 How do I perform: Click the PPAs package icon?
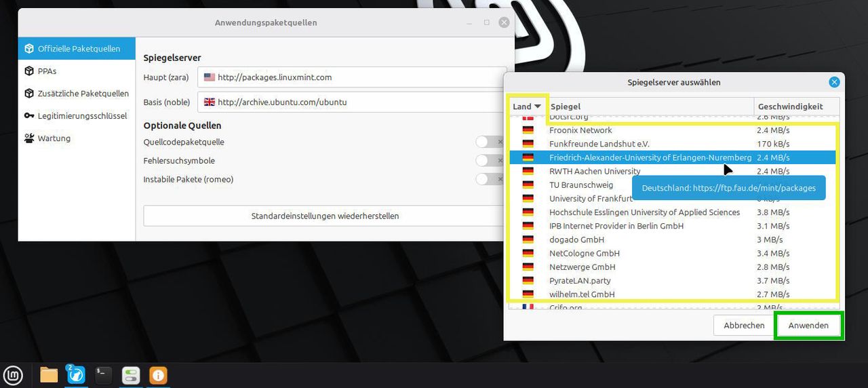click(x=29, y=71)
